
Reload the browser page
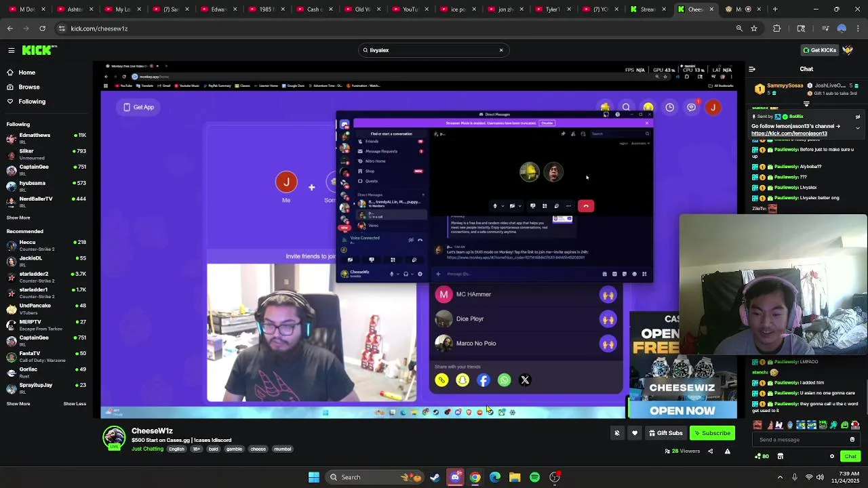click(42, 28)
